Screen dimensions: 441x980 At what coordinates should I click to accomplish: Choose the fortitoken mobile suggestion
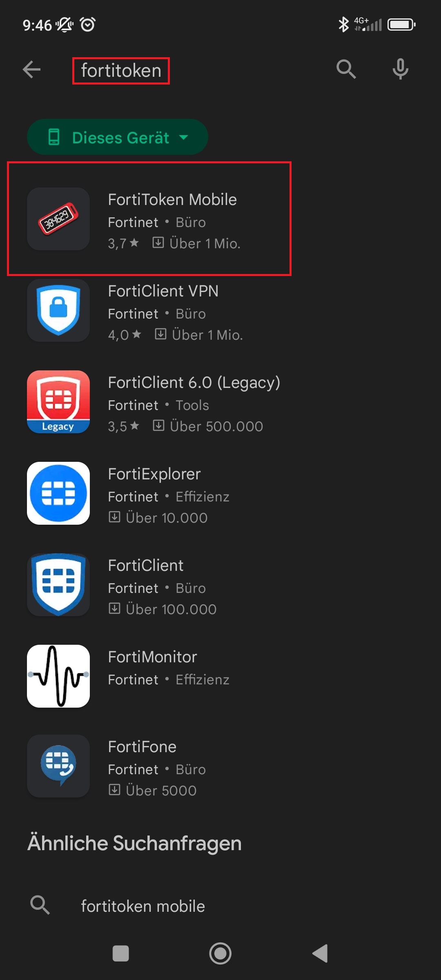[143, 906]
